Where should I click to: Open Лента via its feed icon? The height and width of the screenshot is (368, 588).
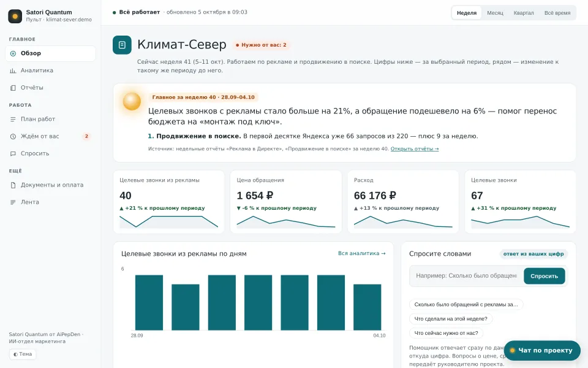[13, 202]
